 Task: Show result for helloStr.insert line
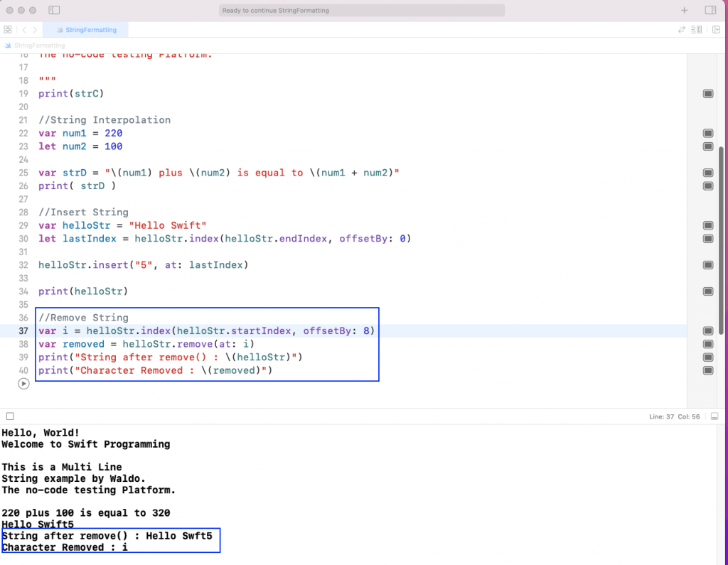[x=708, y=265]
